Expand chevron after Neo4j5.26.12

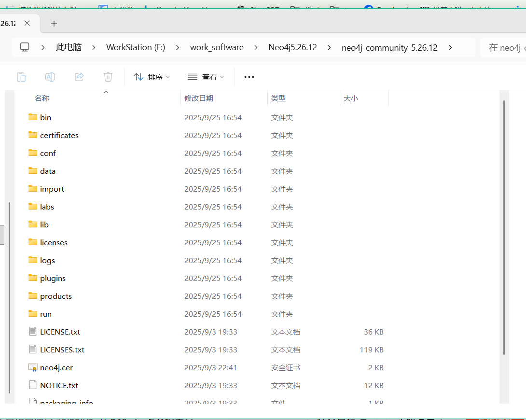pos(329,48)
